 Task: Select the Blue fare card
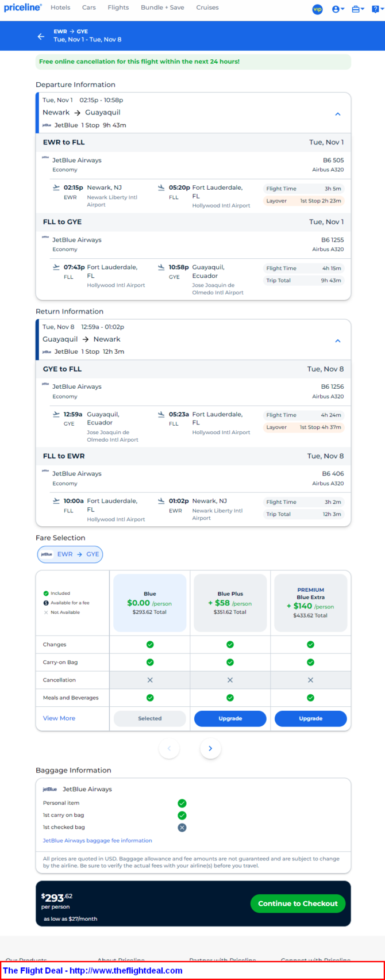point(150,603)
